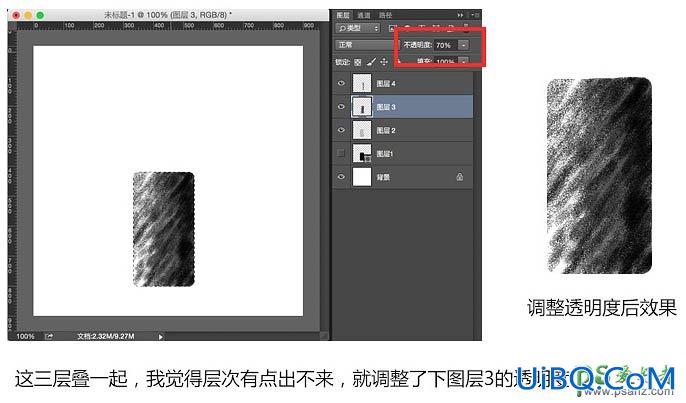Click the pixel layer filter icon

pyautogui.click(x=392, y=28)
